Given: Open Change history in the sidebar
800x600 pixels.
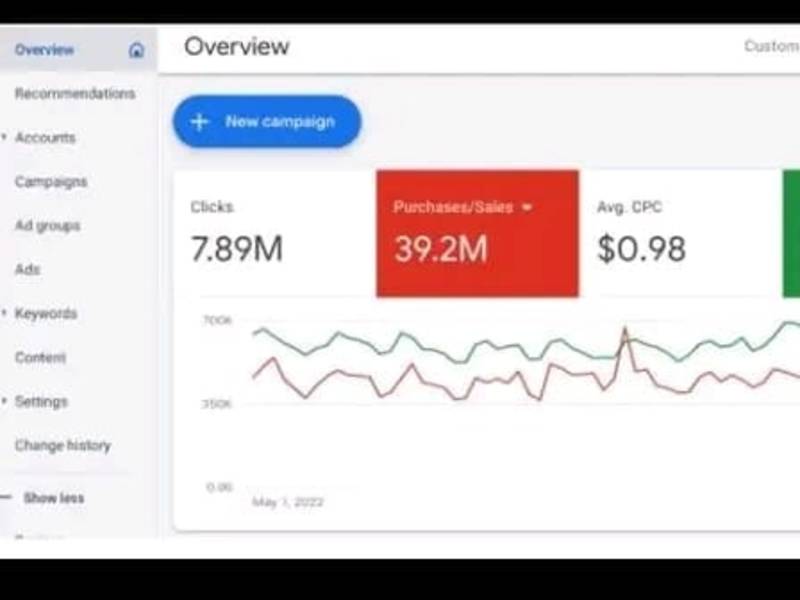Looking at the screenshot, I should pyautogui.click(x=63, y=445).
